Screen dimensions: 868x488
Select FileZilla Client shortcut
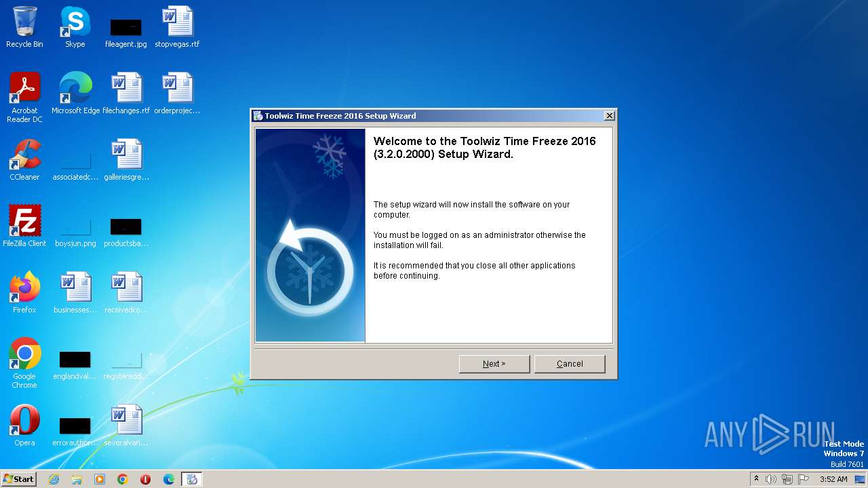[24, 226]
